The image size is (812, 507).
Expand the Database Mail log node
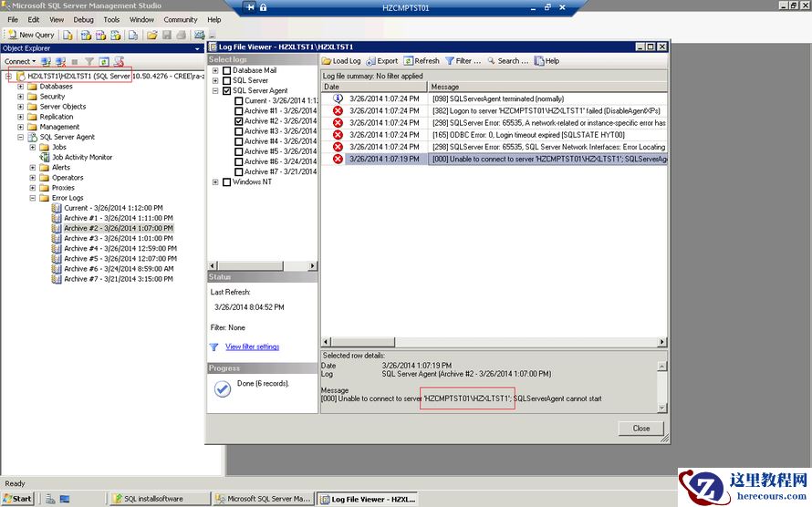click(x=215, y=70)
